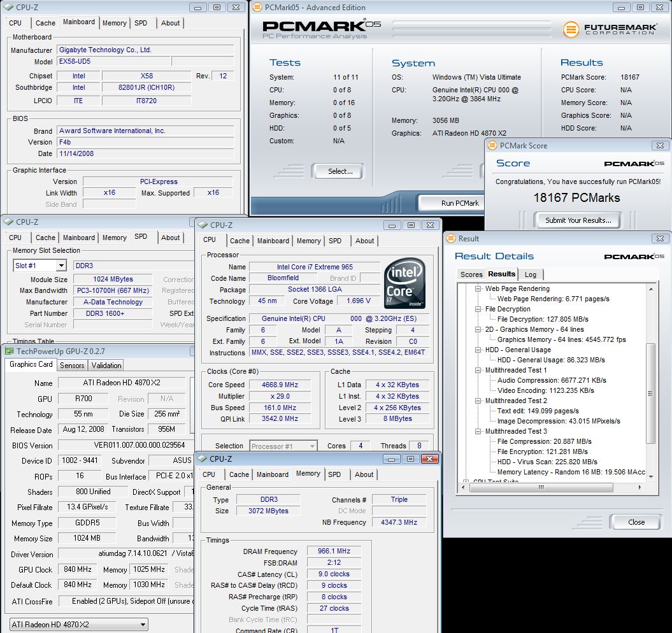Screen dimensions: 672x633
Task: Click the scroll up arrow in Result Details
Action: click(650, 289)
